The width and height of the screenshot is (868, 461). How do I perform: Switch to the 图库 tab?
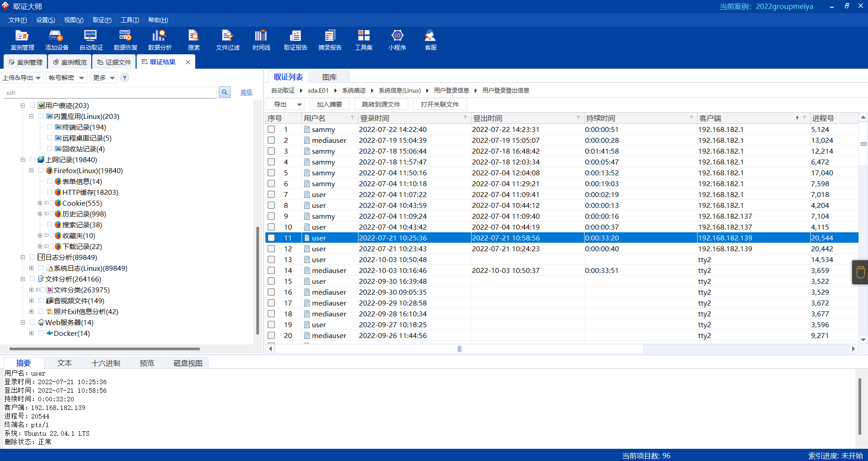(x=329, y=77)
